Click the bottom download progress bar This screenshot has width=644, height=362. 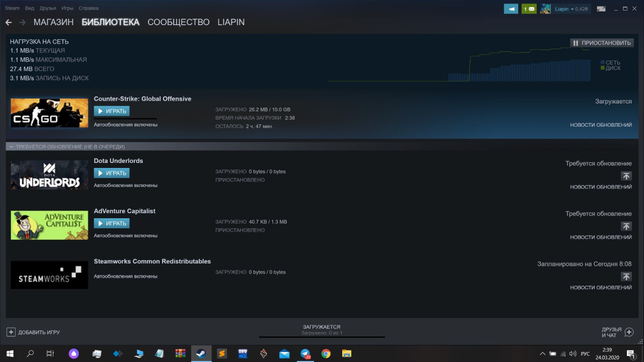click(321, 337)
